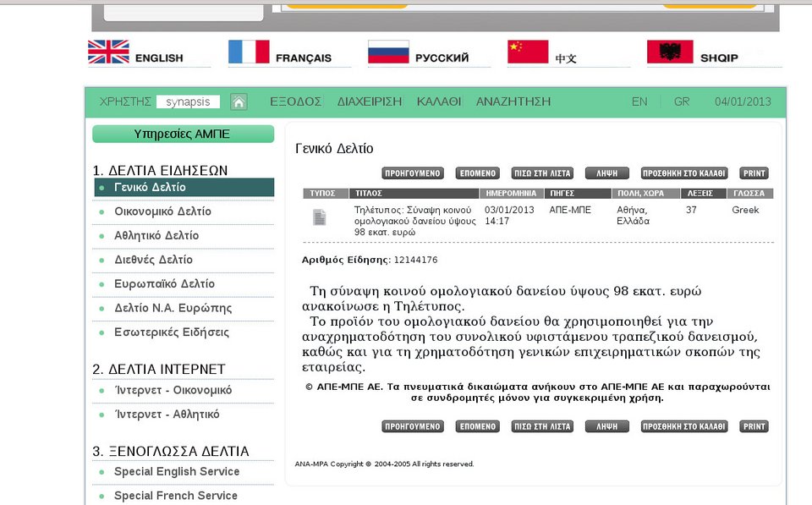Choose the Russian flag icon

point(388,52)
